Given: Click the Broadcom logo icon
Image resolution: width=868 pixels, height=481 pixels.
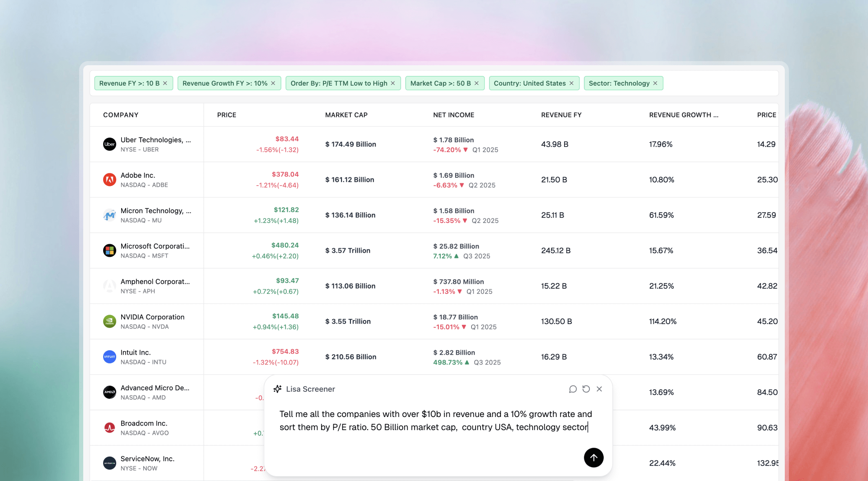Looking at the screenshot, I should tap(109, 428).
